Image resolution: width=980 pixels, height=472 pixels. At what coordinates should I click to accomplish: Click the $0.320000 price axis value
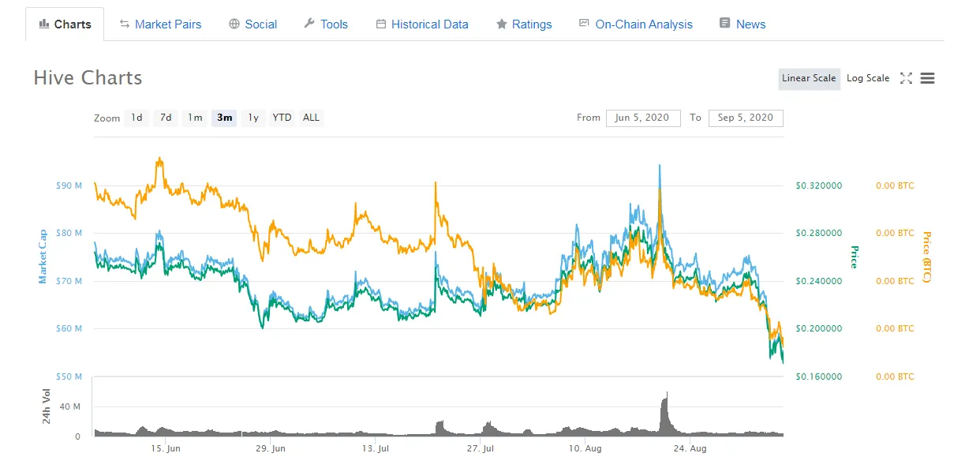coord(818,185)
